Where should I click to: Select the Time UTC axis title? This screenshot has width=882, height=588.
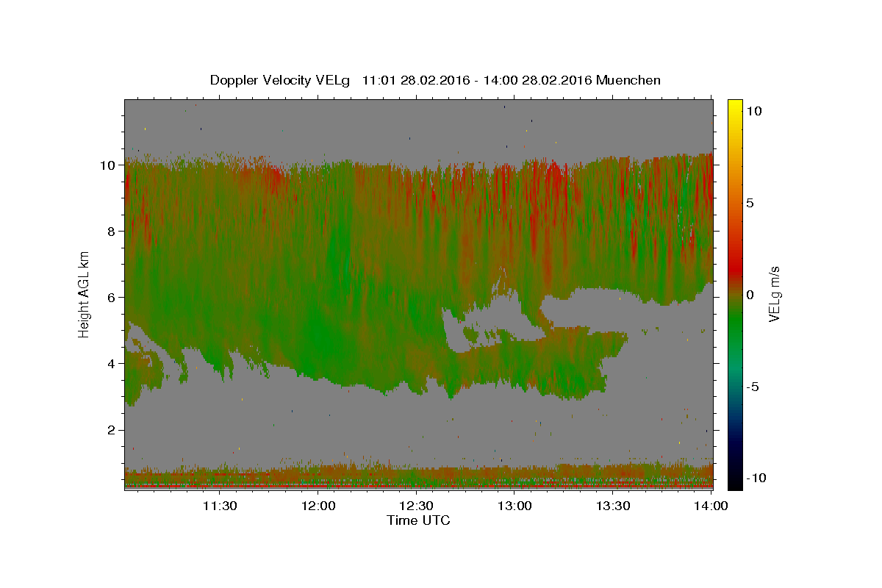coord(418,520)
